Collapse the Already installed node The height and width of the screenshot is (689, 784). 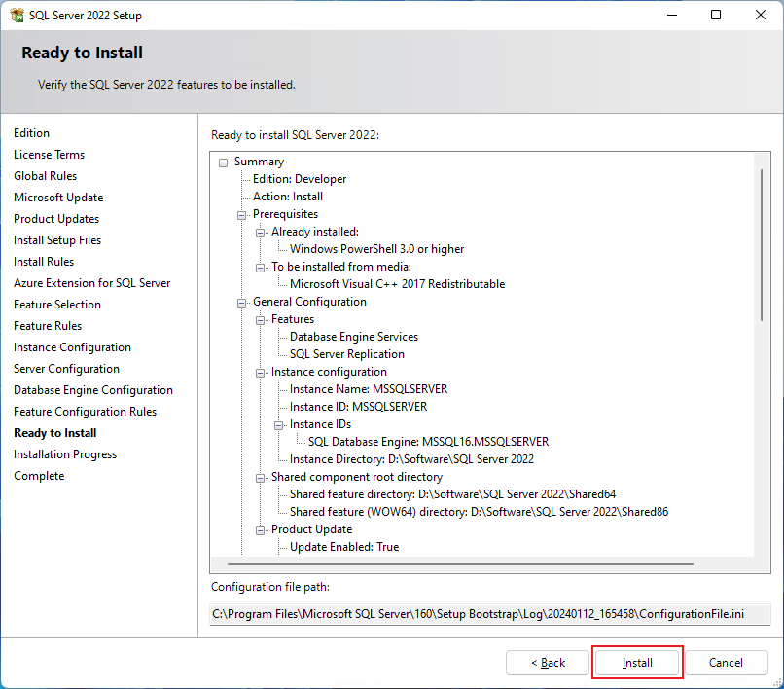(260, 233)
